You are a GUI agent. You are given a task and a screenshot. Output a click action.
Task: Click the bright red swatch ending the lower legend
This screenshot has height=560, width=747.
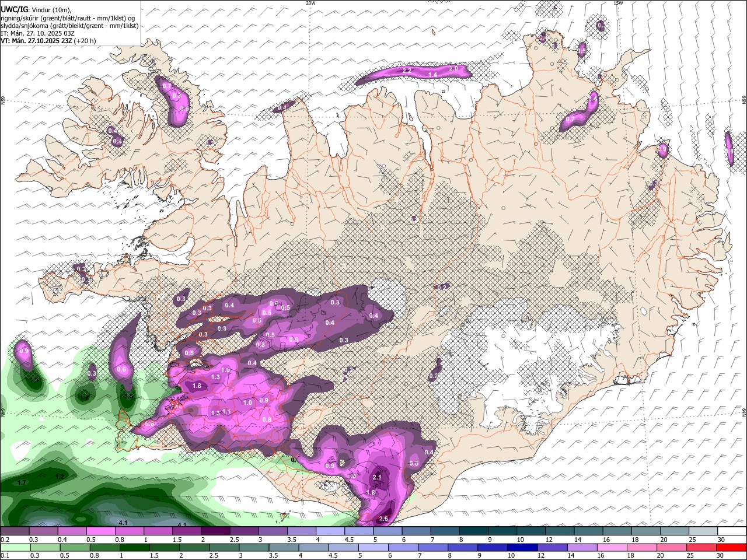click(x=731, y=548)
